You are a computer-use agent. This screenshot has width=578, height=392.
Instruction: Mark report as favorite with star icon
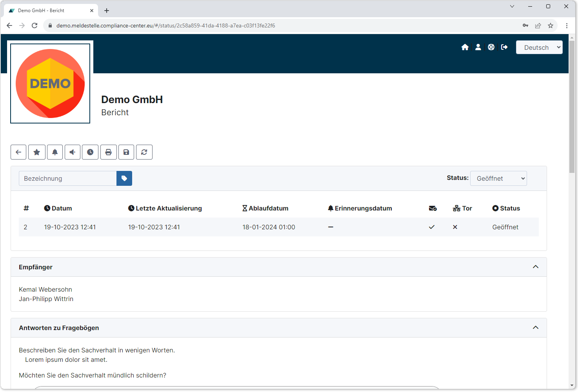pos(37,152)
